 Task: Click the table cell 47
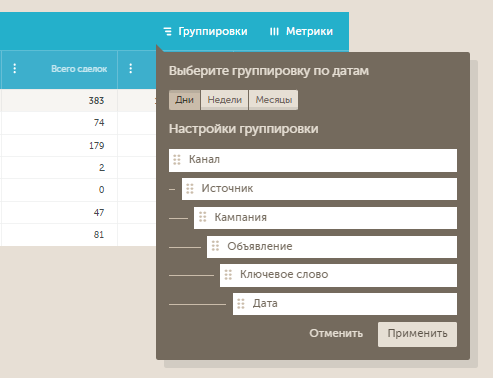pyautogui.click(x=99, y=212)
